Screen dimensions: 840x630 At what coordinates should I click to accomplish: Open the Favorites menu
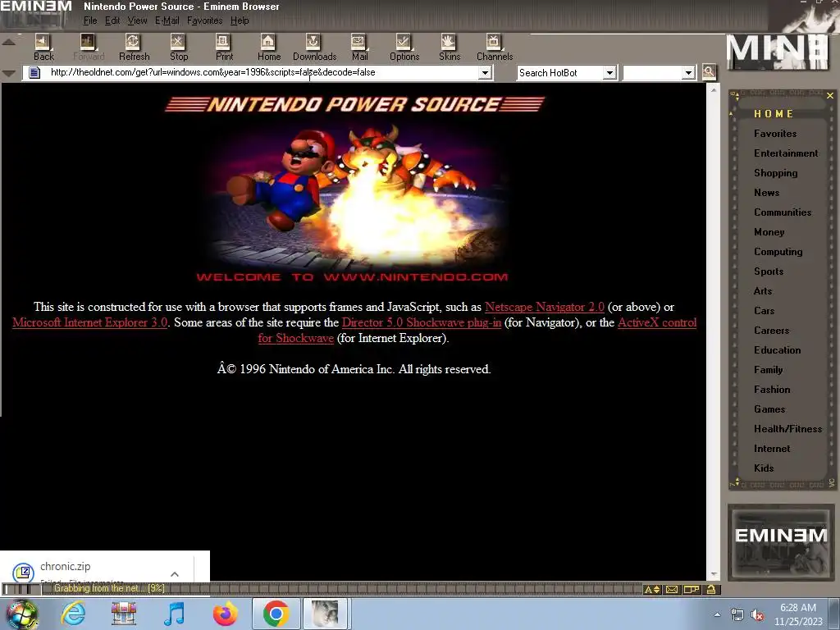point(204,21)
